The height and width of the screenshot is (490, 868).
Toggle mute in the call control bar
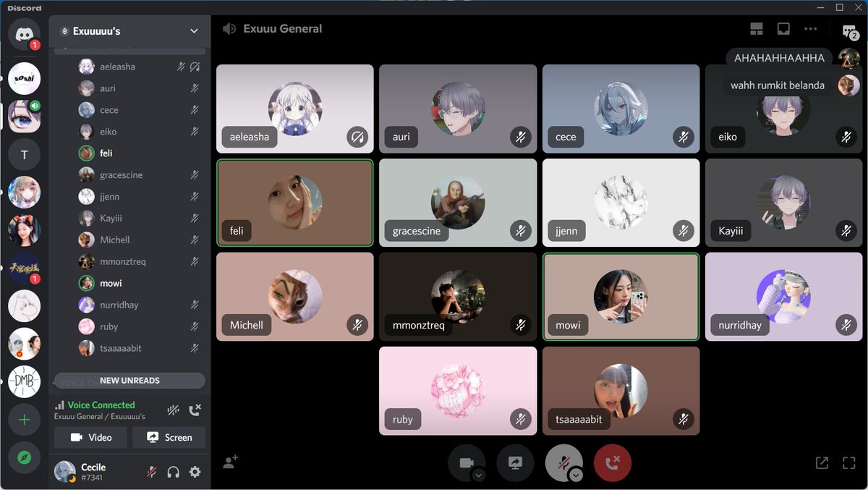[563, 462]
